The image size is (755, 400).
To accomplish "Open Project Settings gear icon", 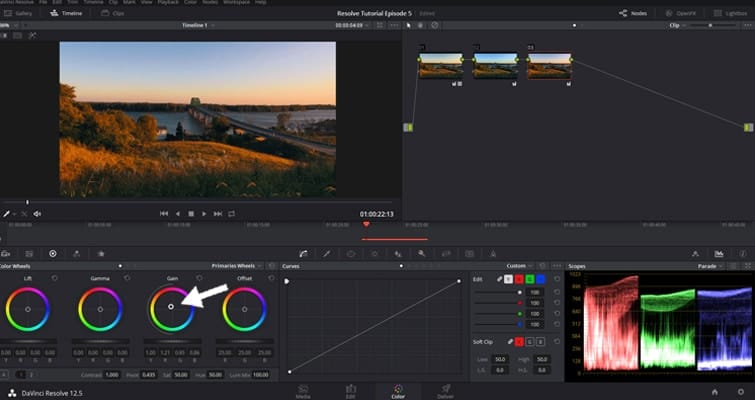I will tap(740, 392).
